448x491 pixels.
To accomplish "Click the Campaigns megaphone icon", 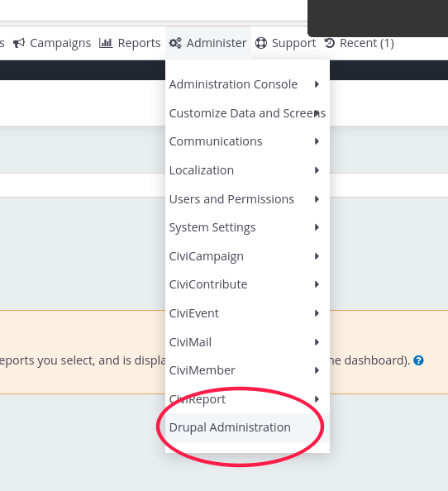I will 19,43.
